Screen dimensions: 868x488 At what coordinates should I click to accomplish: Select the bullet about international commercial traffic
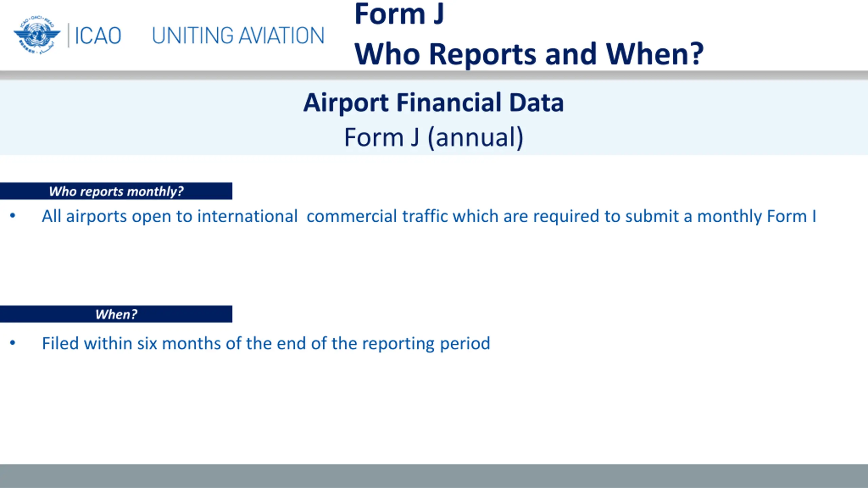429,216
